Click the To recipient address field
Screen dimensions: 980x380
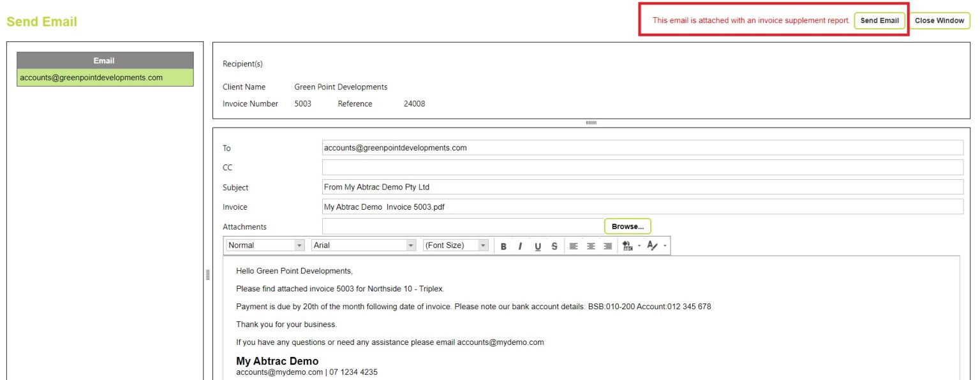pyautogui.click(x=642, y=148)
